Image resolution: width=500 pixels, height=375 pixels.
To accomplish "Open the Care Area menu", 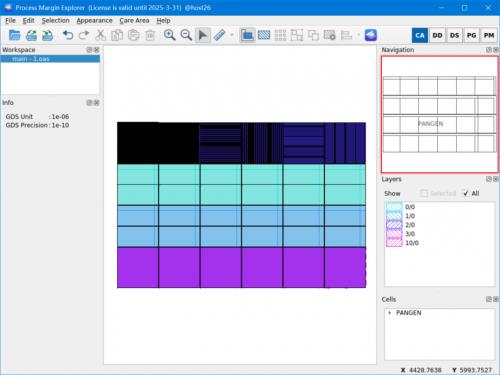I will pyautogui.click(x=134, y=21).
